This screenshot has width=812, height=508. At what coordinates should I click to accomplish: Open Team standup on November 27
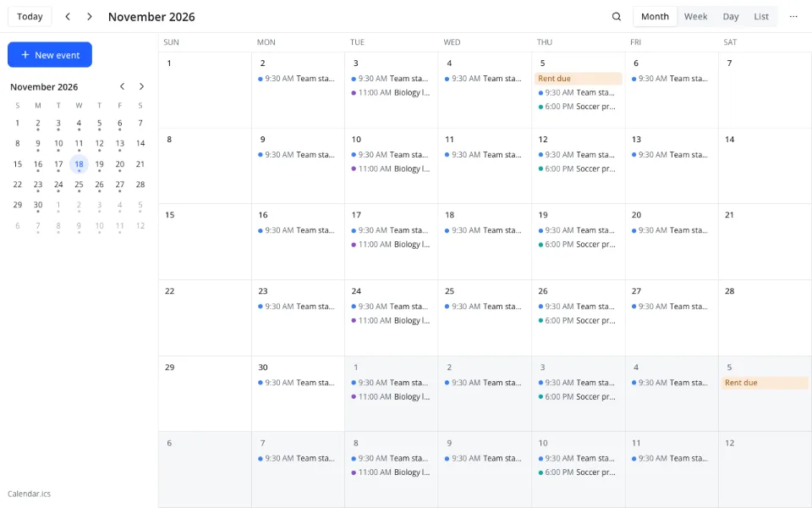(671, 306)
